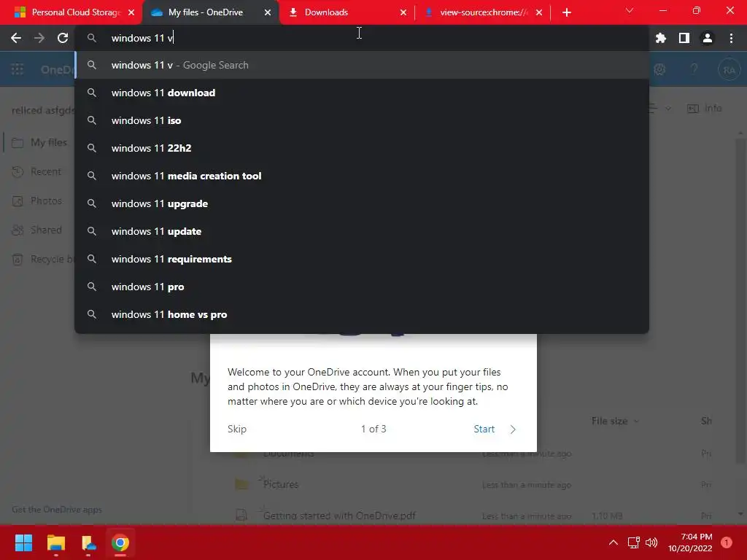
Task: Click the chevron next to Start
Action: click(x=513, y=429)
